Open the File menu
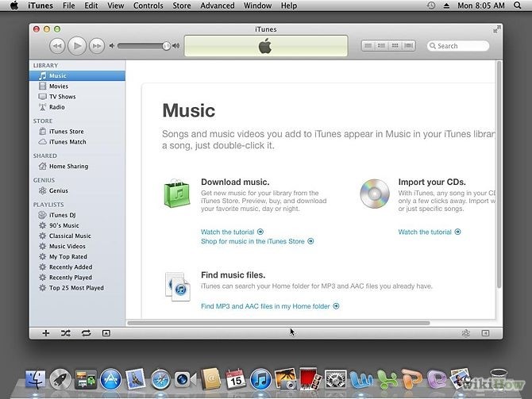Viewport: 532px width, 399px height. click(x=68, y=6)
